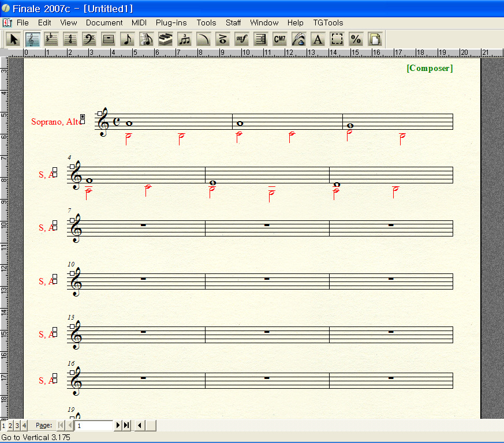
Task: Select the Clef tool
Action: pos(89,39)
